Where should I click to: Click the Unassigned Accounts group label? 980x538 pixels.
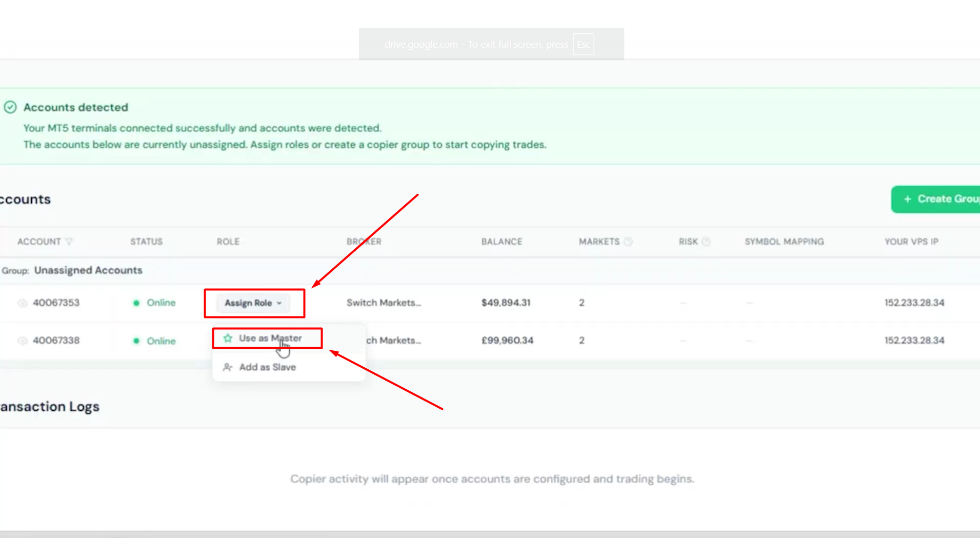pos(88,270)
